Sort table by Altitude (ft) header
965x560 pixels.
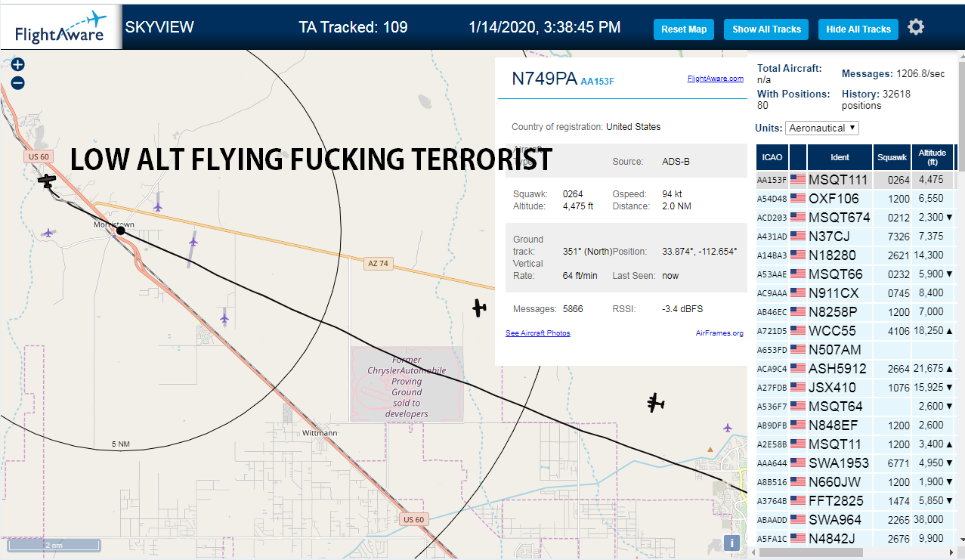933,157
